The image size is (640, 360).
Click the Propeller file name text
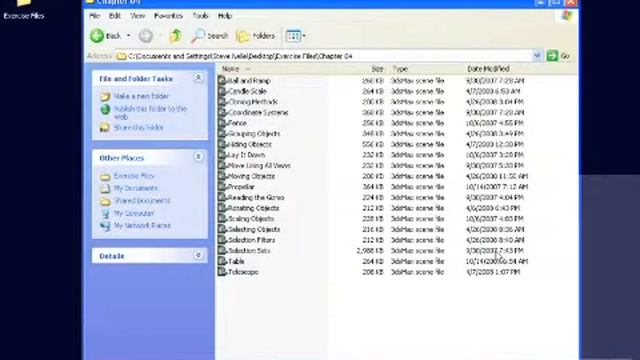[241, 187]
